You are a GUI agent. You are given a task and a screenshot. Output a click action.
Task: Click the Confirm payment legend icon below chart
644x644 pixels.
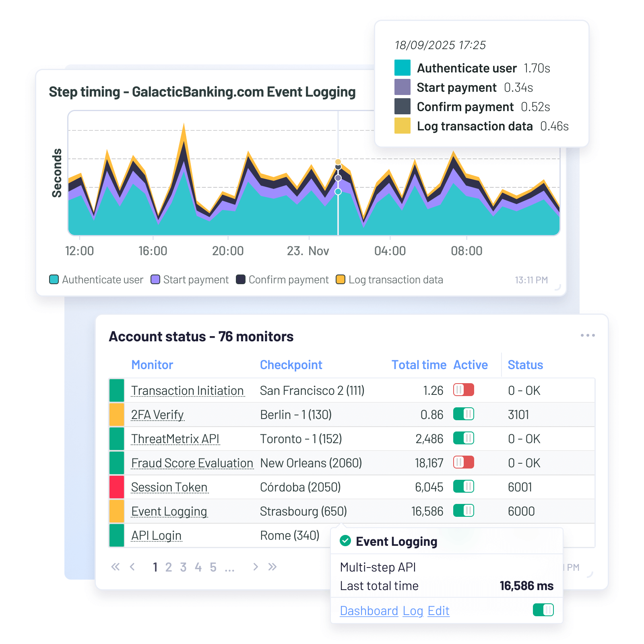(241, 279)
